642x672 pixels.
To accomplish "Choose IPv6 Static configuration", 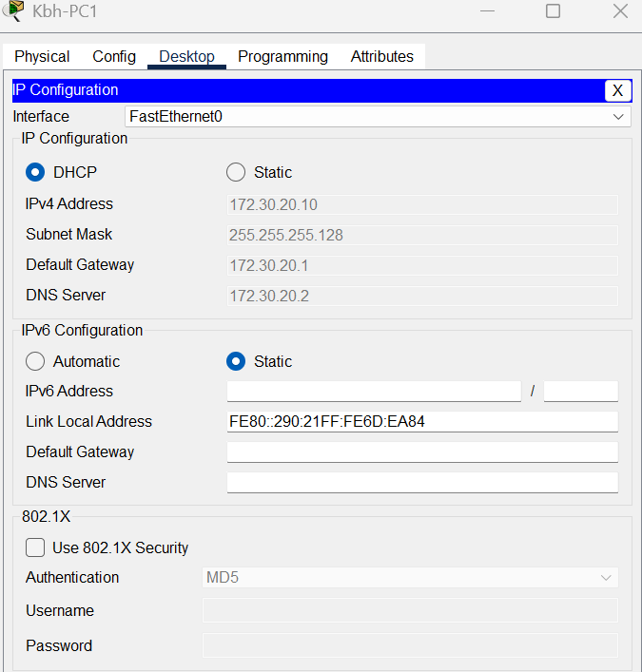I will point(236,361).
